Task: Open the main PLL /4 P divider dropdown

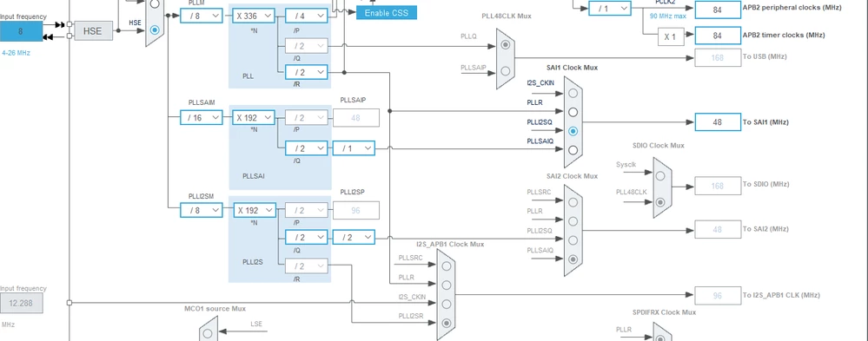Action: pos(307,16)
